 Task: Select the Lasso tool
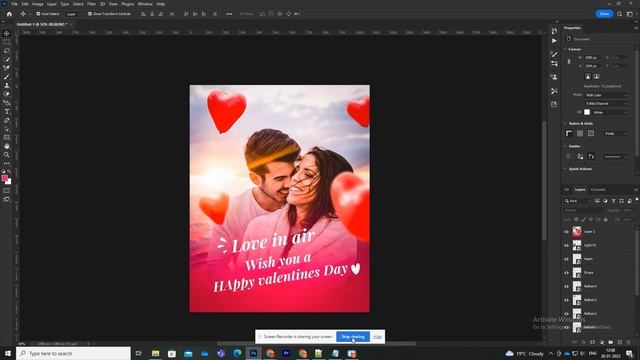tap(7, 51)
